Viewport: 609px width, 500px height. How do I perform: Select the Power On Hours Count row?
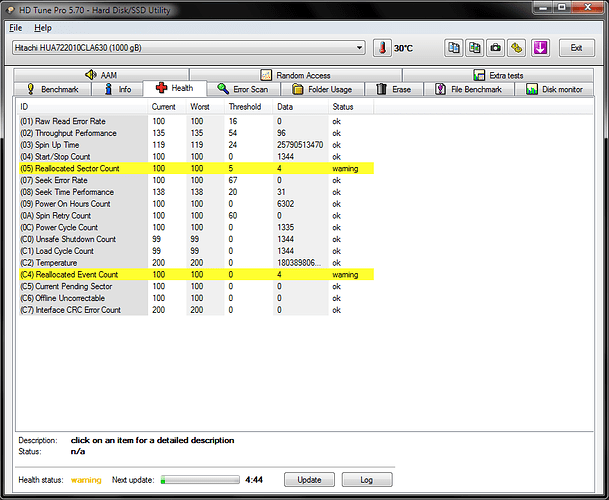[196, 204]
